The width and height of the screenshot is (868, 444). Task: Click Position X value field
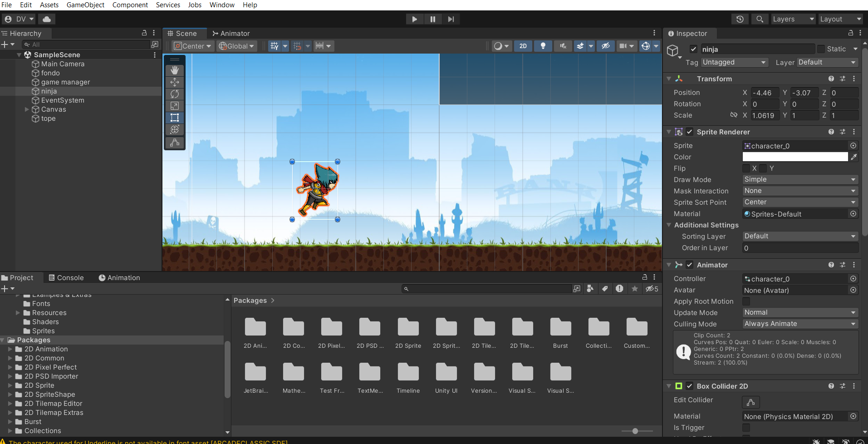(765, 93)
